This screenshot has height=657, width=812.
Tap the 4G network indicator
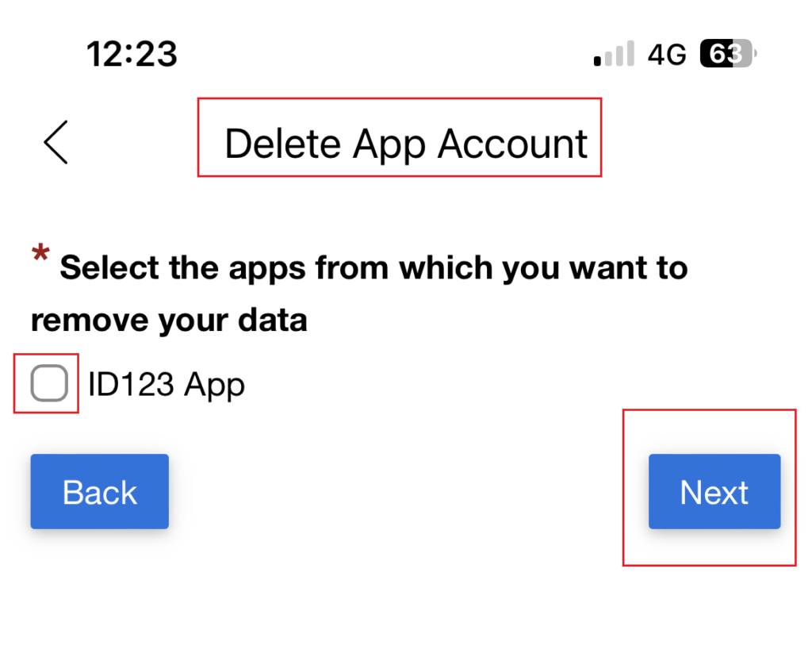click(666, 53)
